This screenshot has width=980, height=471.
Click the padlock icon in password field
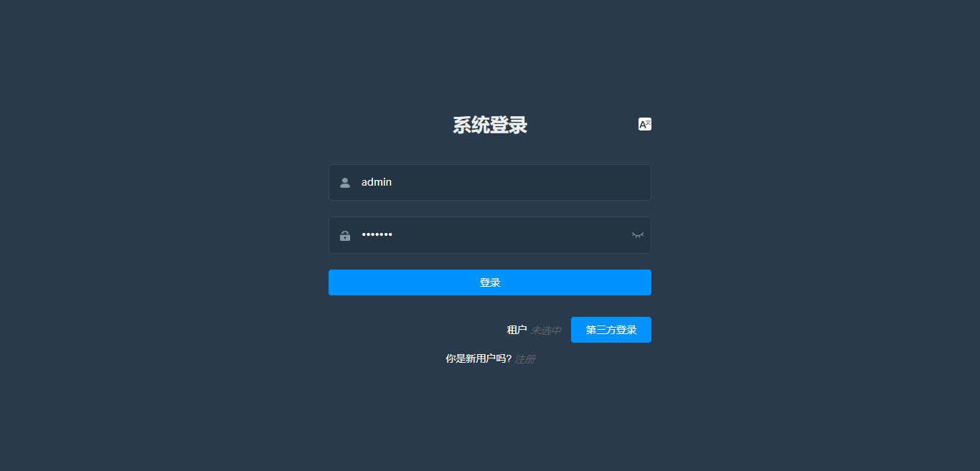(345, 235)
